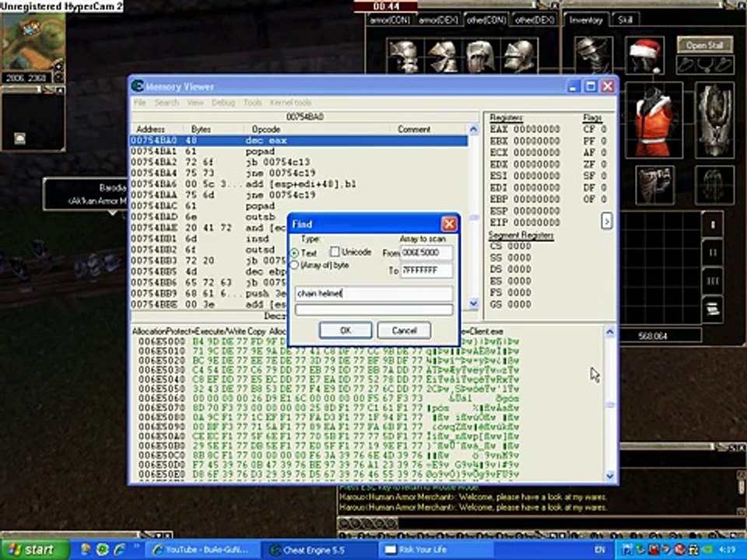747x560 pixels.
Task: Select the disassembler row '00754BA1 popad'
Action: [x=299, y=152]
